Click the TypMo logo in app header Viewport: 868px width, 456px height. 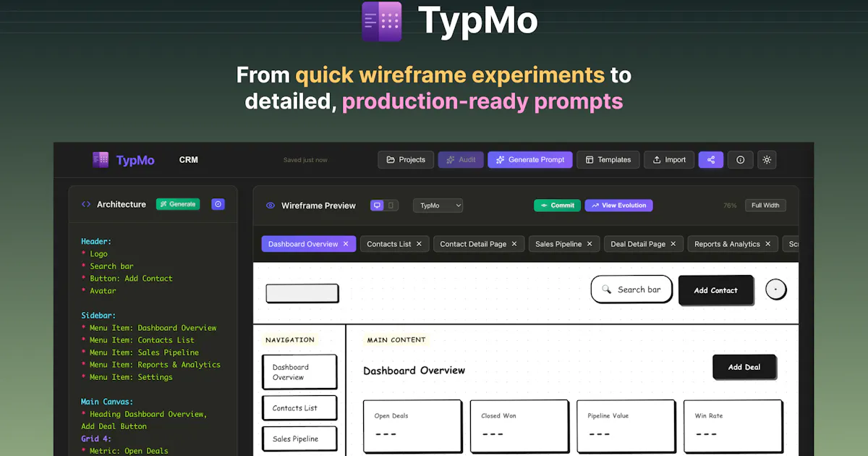[124, 160]
